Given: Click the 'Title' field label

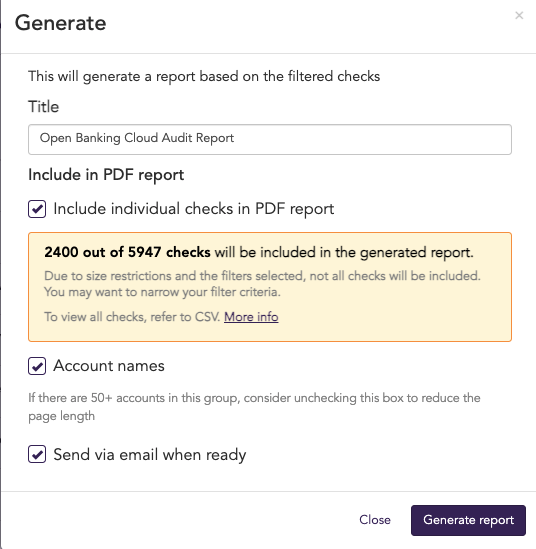Looking at the screenshot, I should (x=43, y=107).
